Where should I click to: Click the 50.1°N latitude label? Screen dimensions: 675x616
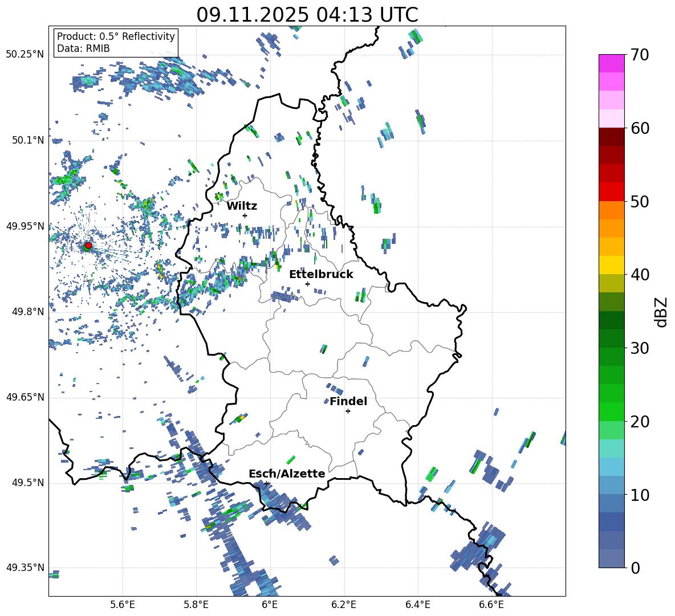pyautogui.click(x=28, y=140)
